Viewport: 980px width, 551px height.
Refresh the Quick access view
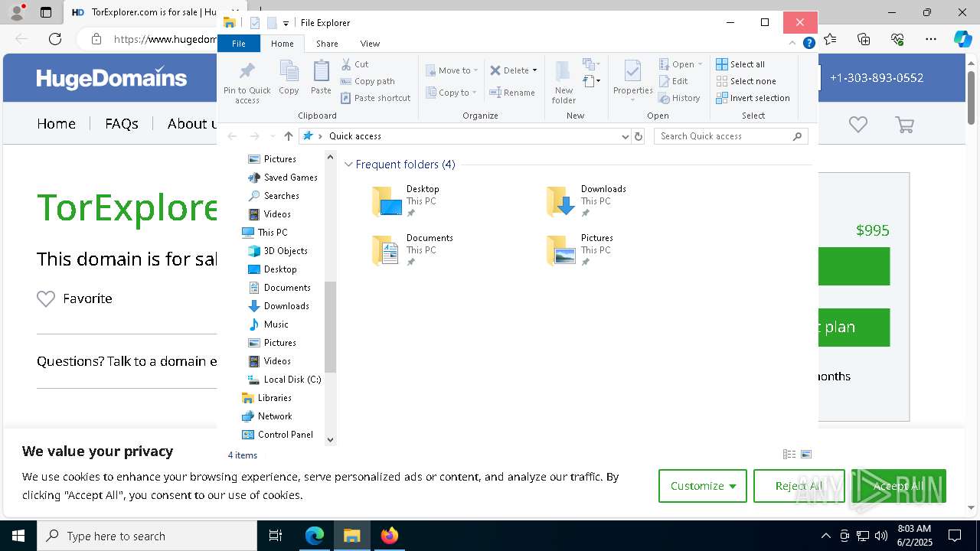pyautogui.click(x=639, y=136)
